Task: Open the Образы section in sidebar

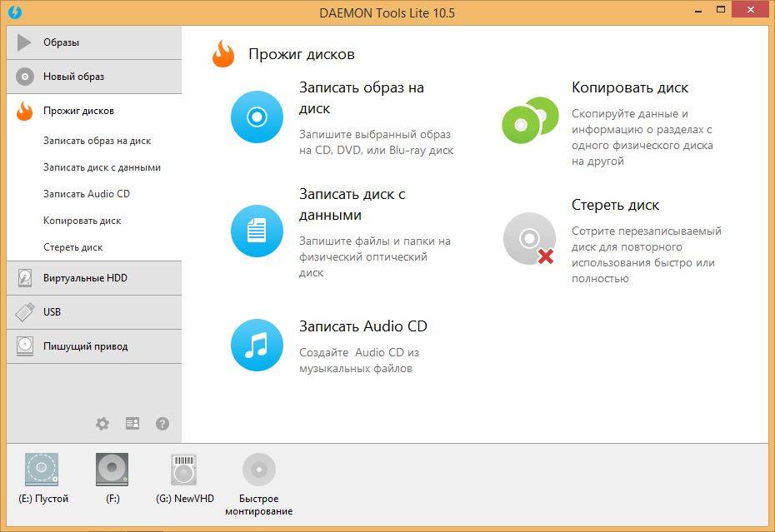Action: 94,42
